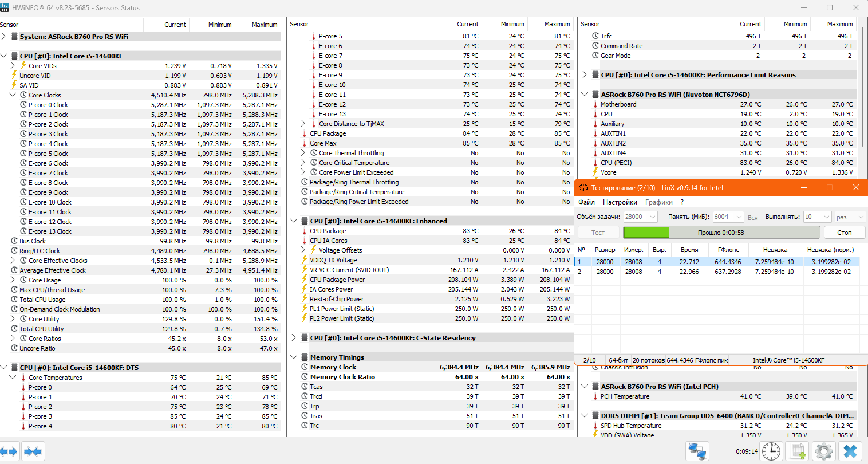Click the clock icon next to Ring/LLC Clock
Screen dimensions: 868x464
point(14,251)
